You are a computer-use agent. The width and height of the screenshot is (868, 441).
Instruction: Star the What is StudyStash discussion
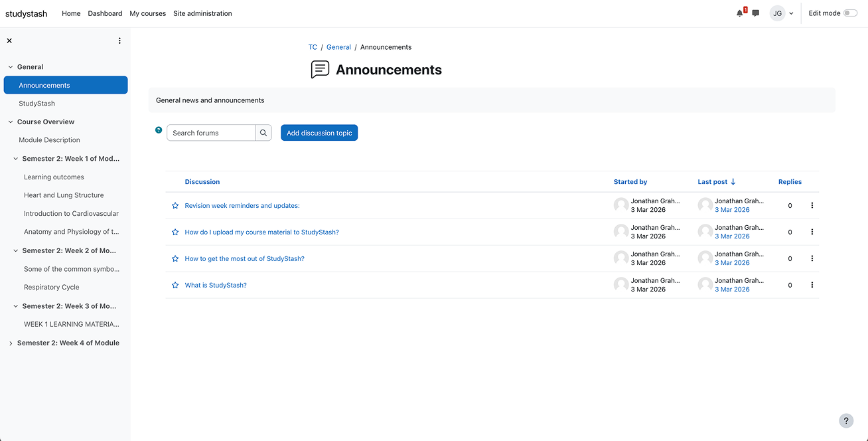(x=175, y=286)
